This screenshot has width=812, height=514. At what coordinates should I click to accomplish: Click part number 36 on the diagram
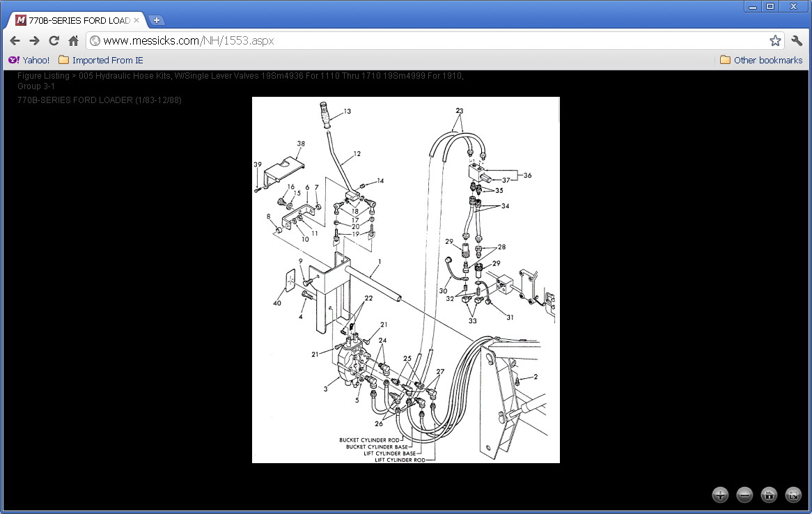(x=527, y=175)
